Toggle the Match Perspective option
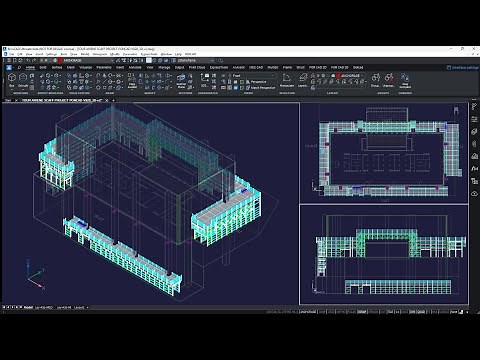 click(260, 88)
